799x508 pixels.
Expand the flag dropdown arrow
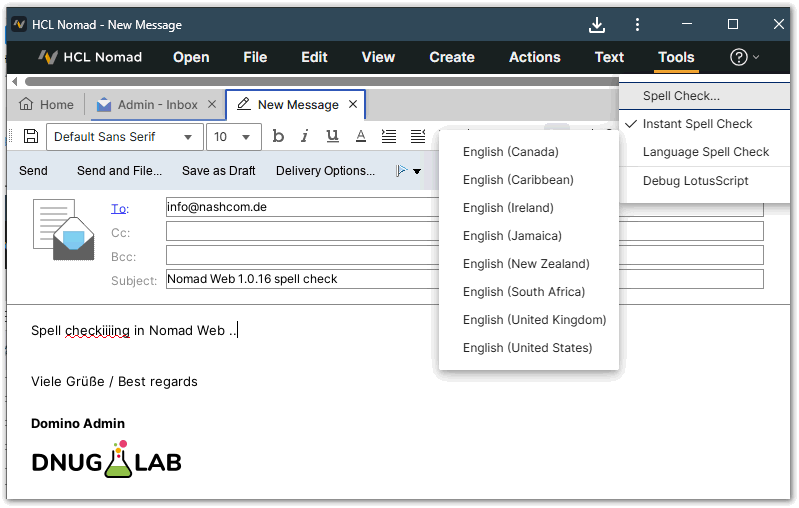(417, 171)
